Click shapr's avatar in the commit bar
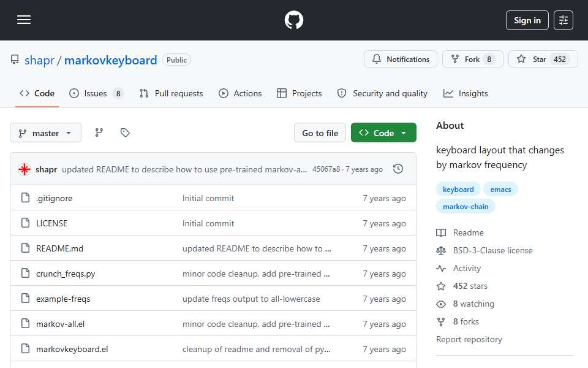The image size is (588, 368). pyautogui.click(x=24, y=169)
